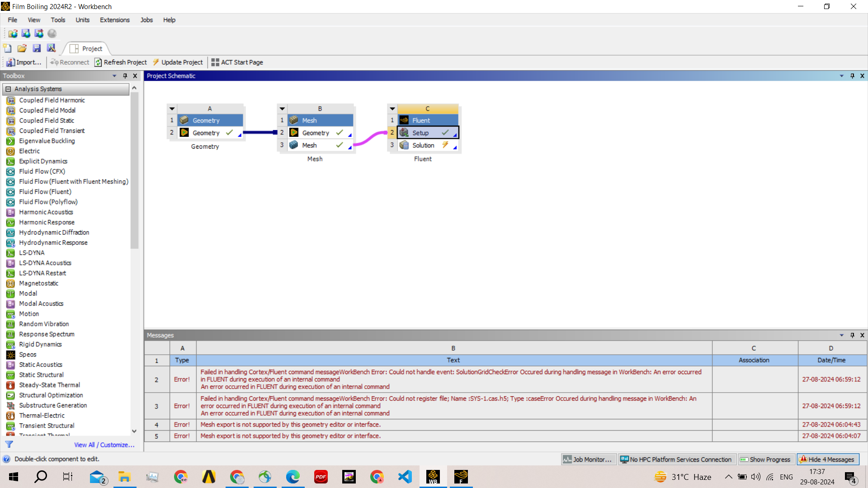Collapse the Analysis Systems group
Screen dimensions: 868x488
[x=8, y=89]
